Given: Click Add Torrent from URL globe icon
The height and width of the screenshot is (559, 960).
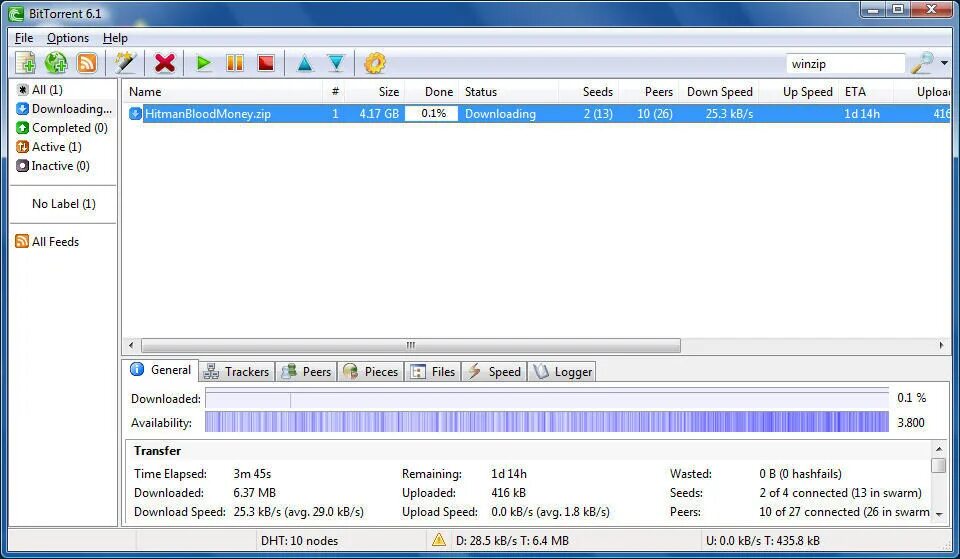Looking at the screenshot, I should [x=56, y=63].
